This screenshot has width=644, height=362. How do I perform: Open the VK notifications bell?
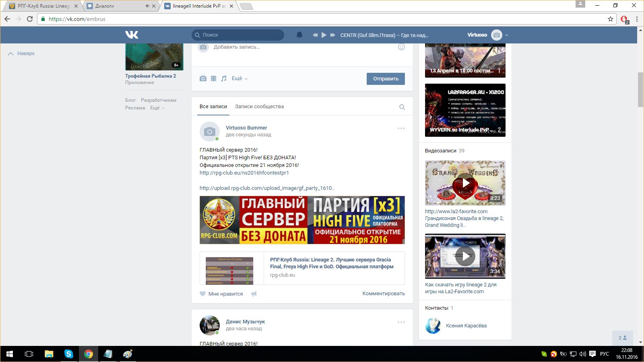[x=299, y=35]
